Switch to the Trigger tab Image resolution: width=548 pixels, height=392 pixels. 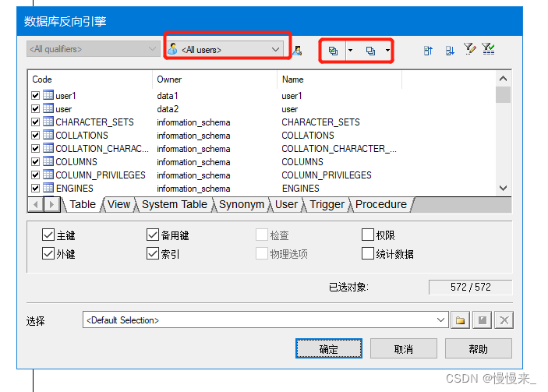pos(327,204)
